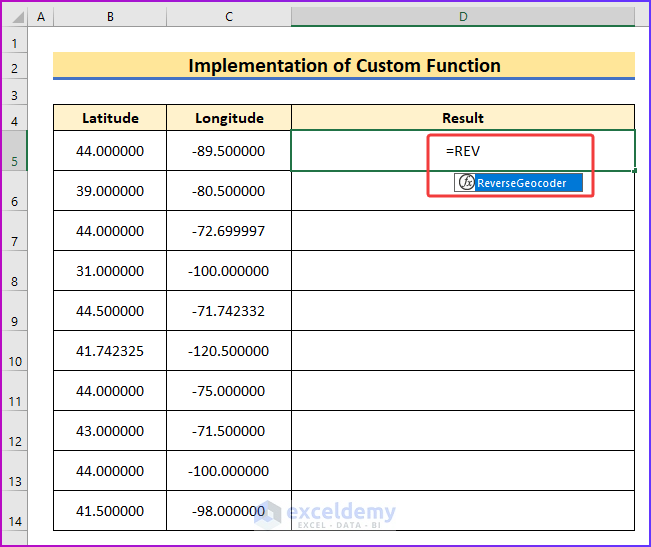Viewport: 651px width, 547px height.
Task: Select row 9 header
Action: (x=15, y=310)
